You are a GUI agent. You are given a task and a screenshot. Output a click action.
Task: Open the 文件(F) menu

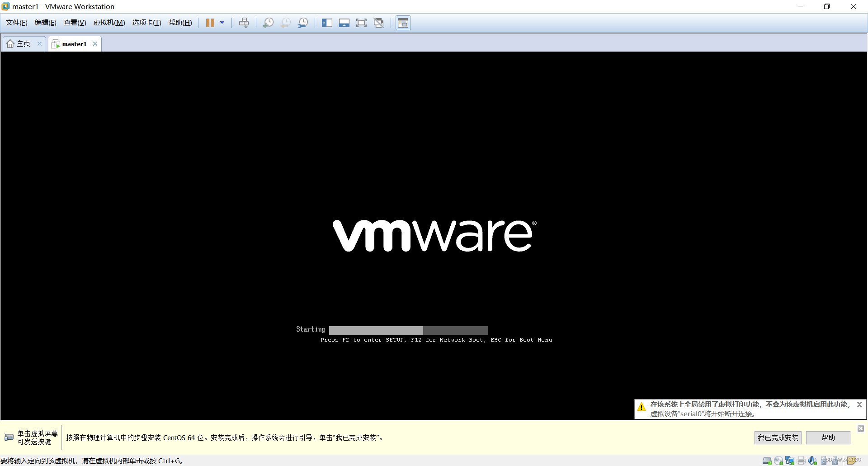pos(17,23)
